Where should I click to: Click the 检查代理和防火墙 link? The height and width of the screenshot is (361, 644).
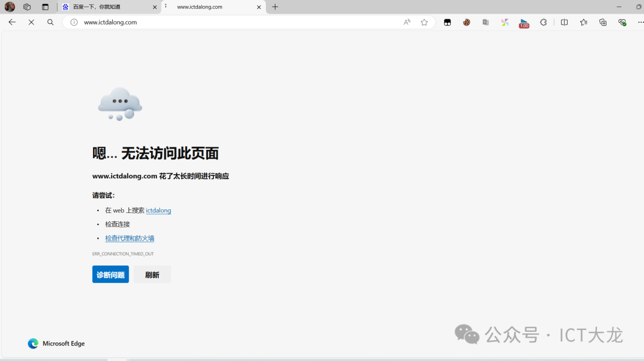coord(129,238)
